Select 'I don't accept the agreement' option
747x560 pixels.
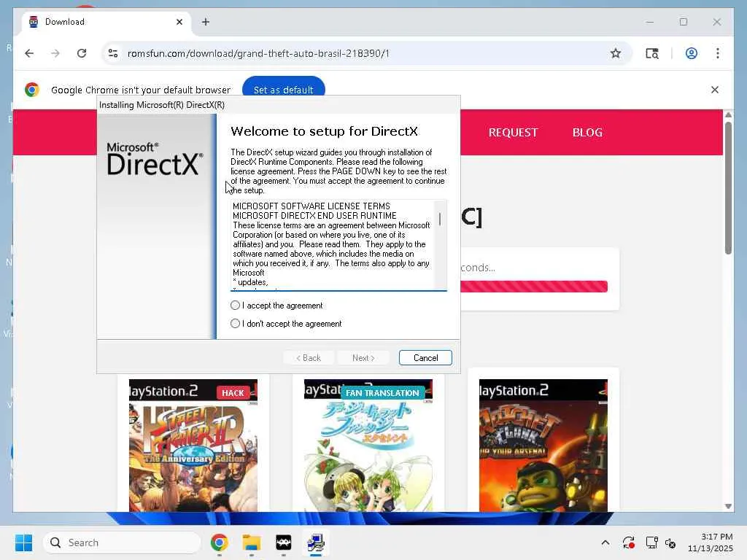pos(235,324)
